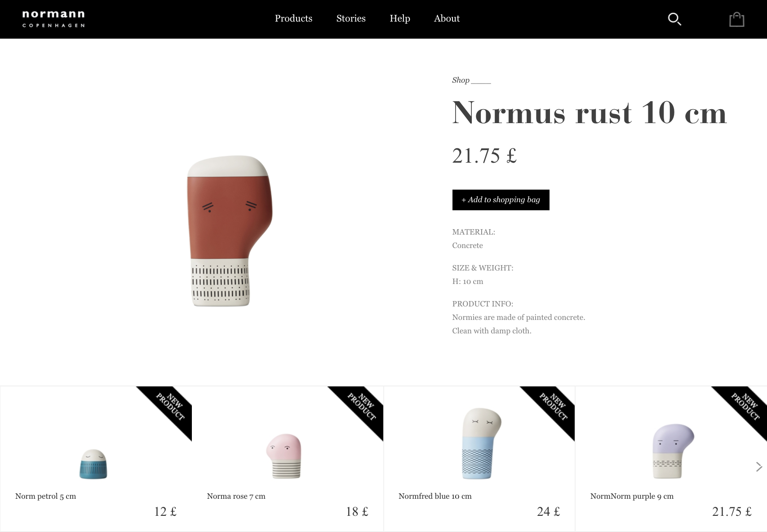
Task: Open the search magnifier icon
Action: [x=674, y=19]
